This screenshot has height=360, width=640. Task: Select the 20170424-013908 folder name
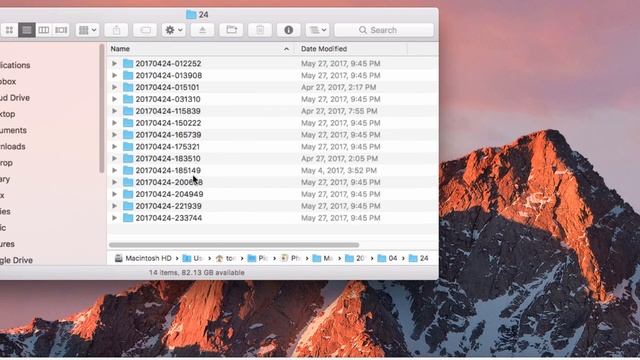point(169,75)
